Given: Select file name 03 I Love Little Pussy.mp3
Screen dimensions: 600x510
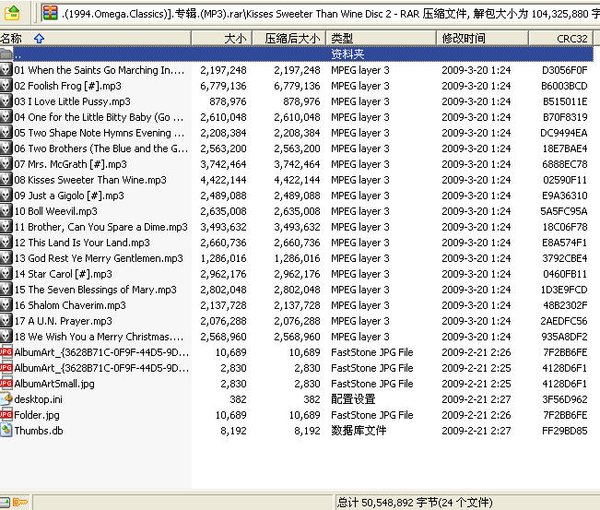Looking at the screenshot, I should (72, 101).
